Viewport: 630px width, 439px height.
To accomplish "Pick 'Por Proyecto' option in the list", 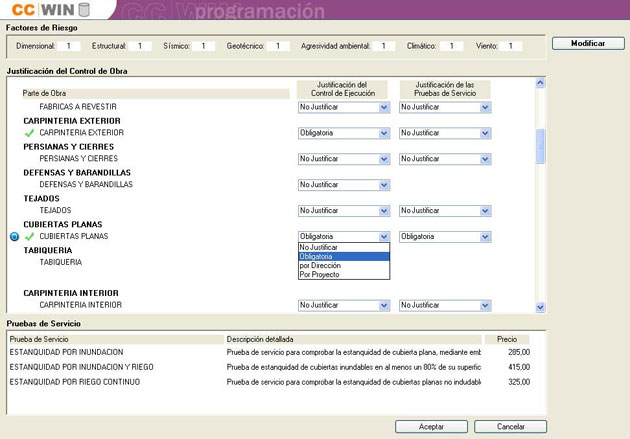I will pos(343,274).
